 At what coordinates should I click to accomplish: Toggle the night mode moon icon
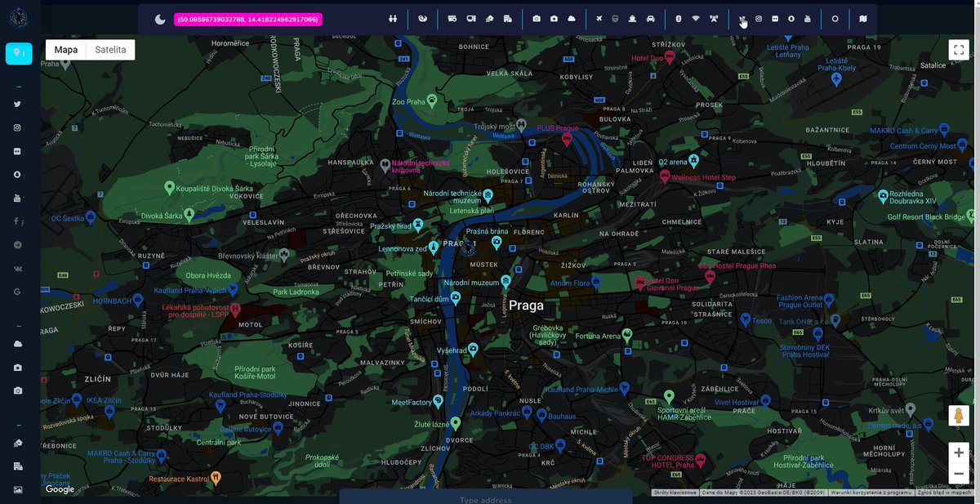click(x=161, y=20)
